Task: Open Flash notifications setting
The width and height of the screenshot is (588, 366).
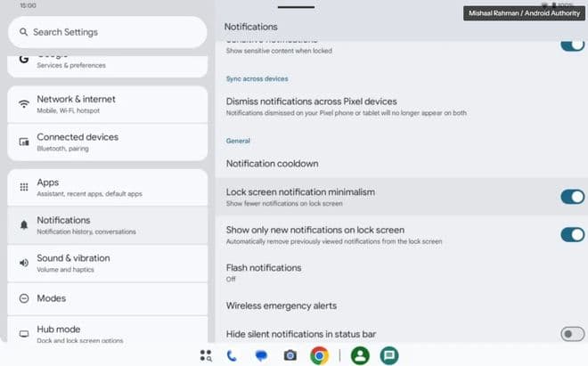Action: tap(264, 272)
